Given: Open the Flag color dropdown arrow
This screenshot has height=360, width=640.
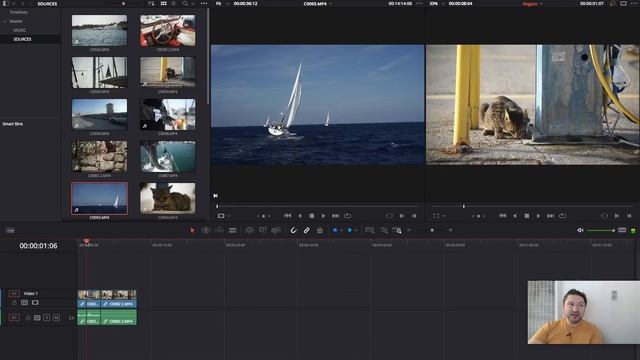Looking at the screenshot, I should coord(341,230).
